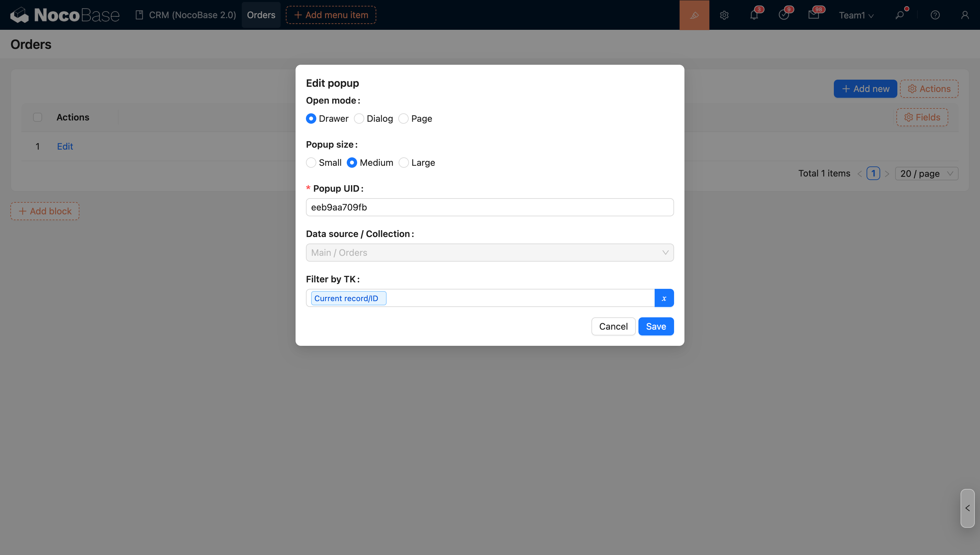Screen dimensions: 980x555
Task: Expand the Data source / Collection dropdown
Action: (x=489, y=253)
